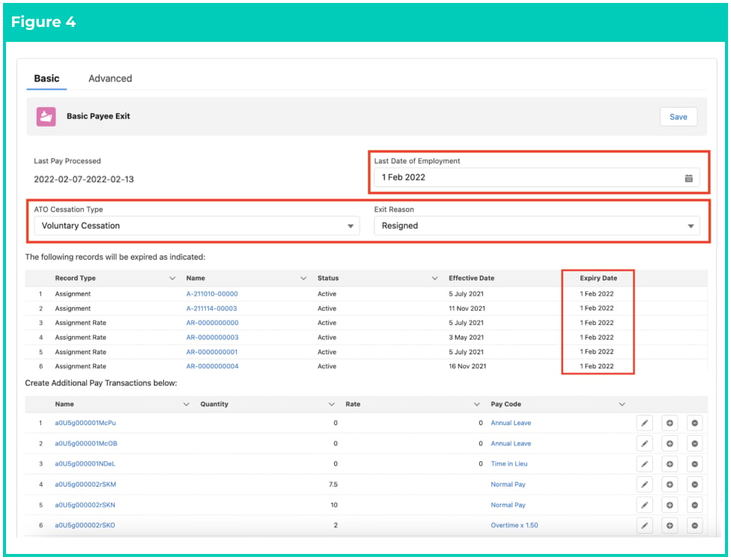Image resolution: width=731 pixels, height=560 pixels.
Task: Switch to the Basic tab
Action: click(46, 79)
